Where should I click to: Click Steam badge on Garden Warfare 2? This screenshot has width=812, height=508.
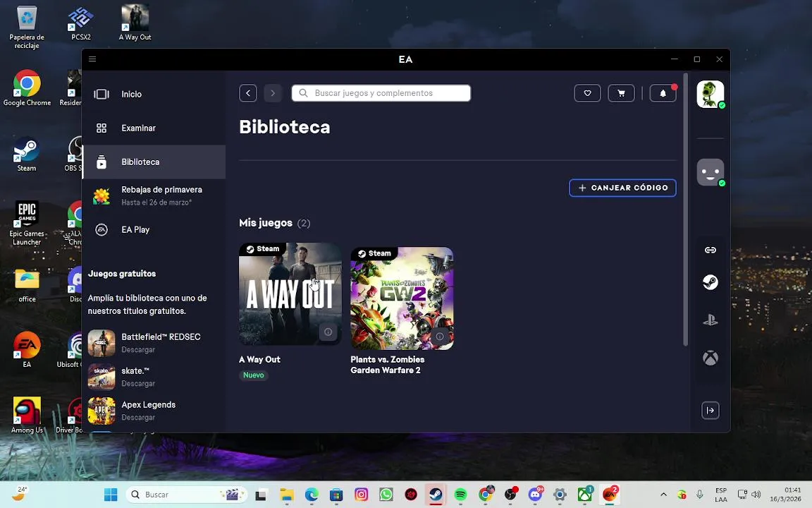point(374,253)
